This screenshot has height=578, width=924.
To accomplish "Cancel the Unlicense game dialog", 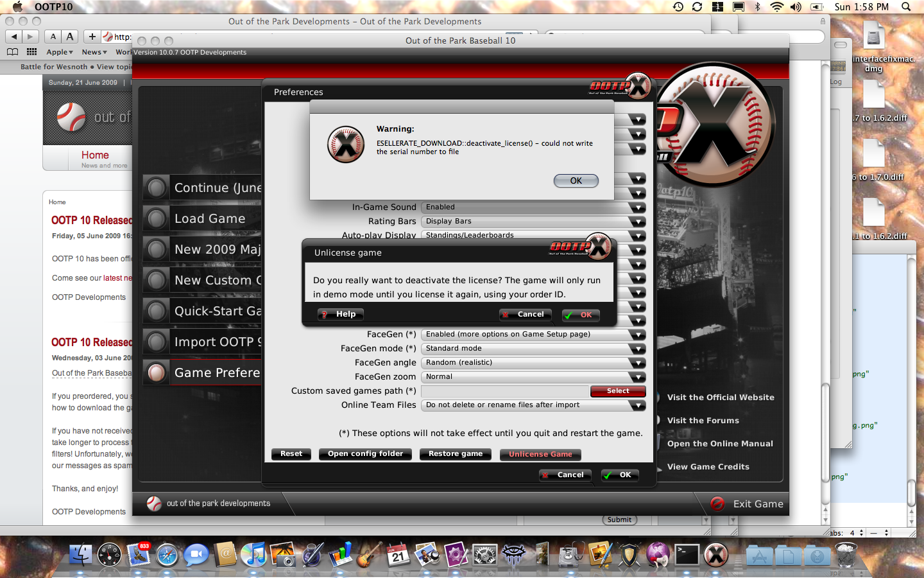I will click(524, 314).
